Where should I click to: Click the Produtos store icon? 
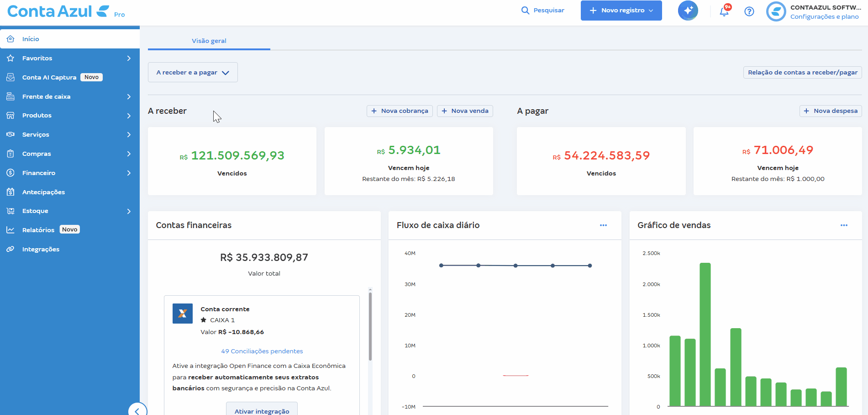(11, 115)
